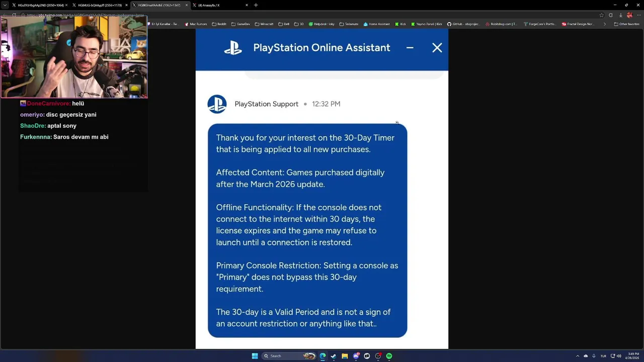Open the Reddit bookmarks folder
This screenshot has width=644, height=362.
[219, 24]
